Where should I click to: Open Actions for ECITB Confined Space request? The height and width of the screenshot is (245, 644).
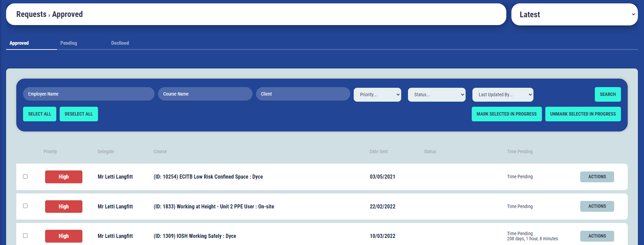click(597, 177)
